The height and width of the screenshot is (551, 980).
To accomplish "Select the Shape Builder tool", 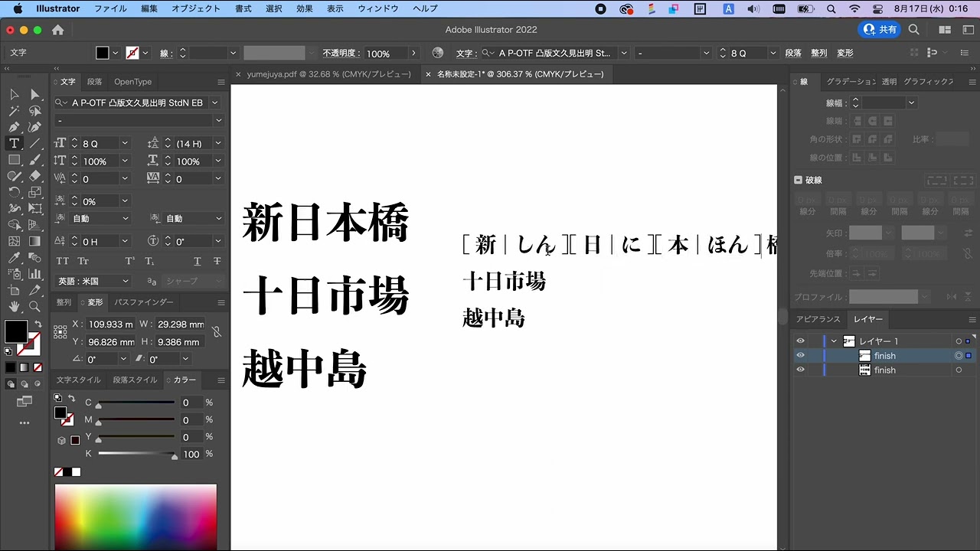I will pyautogui.click(x=14, y=225).
